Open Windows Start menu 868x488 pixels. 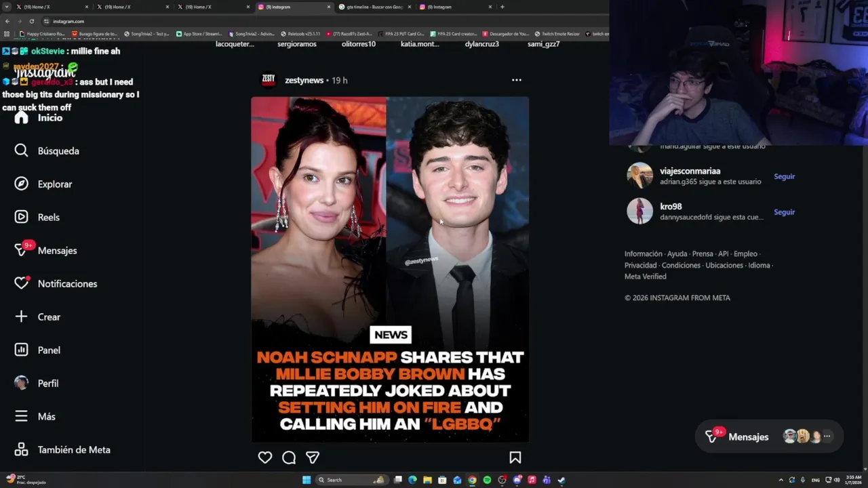307,480
